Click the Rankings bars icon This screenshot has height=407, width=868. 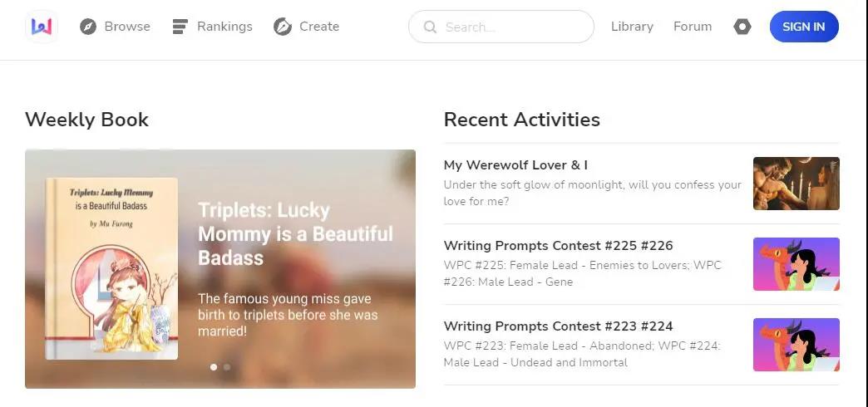click(x=180, y=27)
